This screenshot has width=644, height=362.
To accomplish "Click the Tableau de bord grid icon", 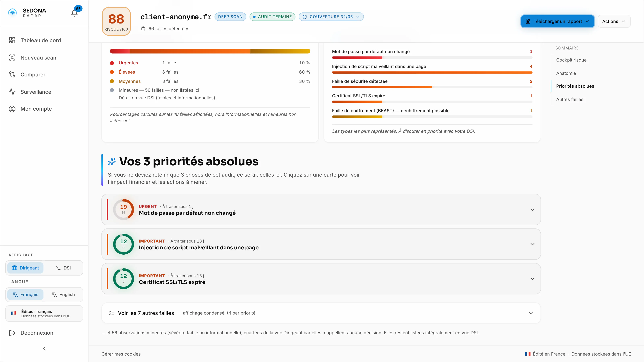I will [x=12, y=40].
